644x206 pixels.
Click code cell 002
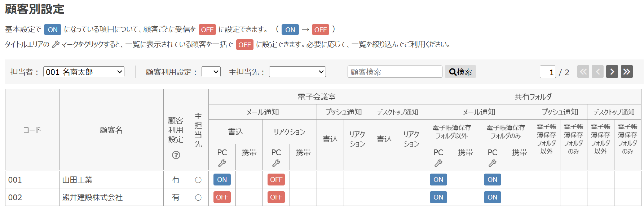point(32,197)
